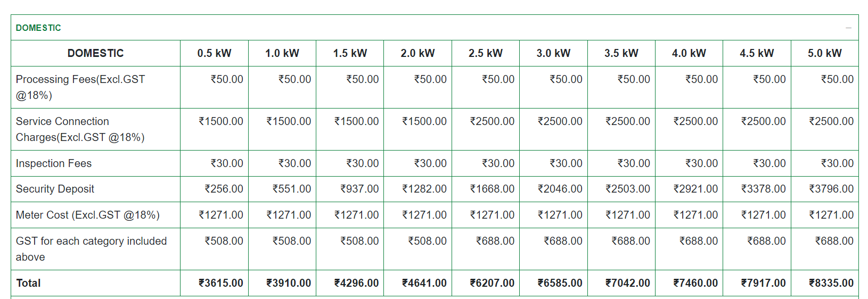Click the Service Connection Charges row label
The width and height of the screenshot is (868, 299).
pos(80,129)
